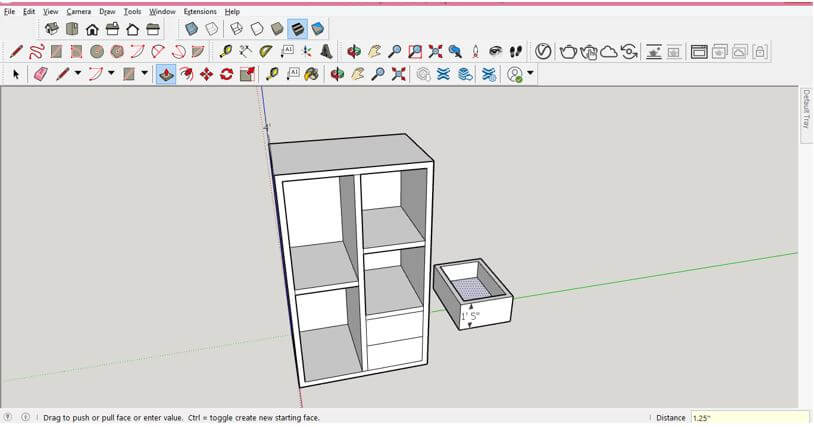Screen dimensions: 814x427
Task: Select the Protractor tool
Action: click(x=266, y=51)
